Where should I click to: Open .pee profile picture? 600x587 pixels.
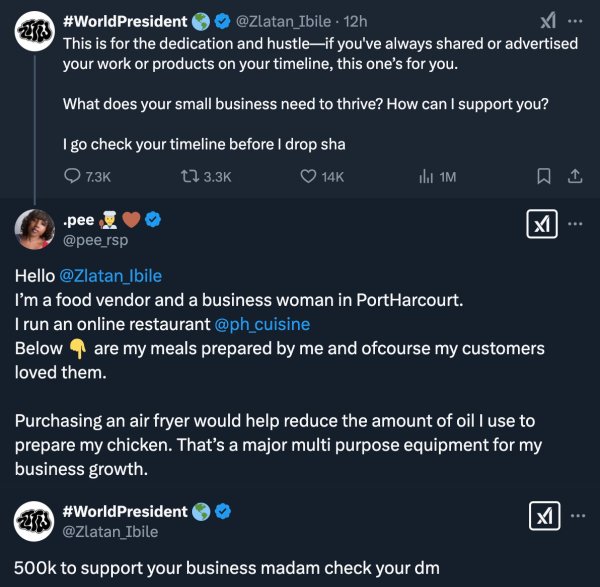coord(34,230)
